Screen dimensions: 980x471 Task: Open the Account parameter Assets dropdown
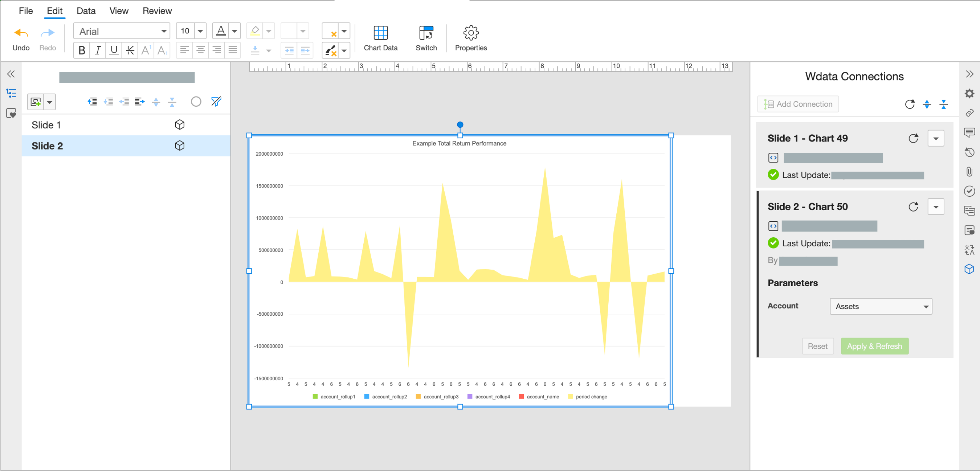click(881, 306)
